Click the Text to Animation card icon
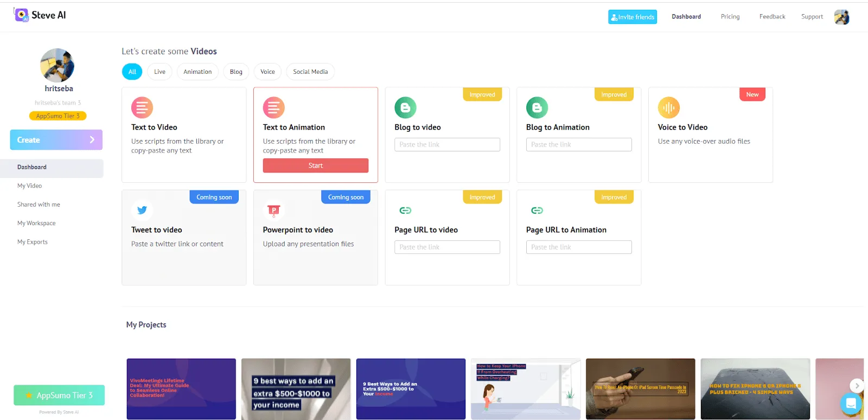 point(274,107)
